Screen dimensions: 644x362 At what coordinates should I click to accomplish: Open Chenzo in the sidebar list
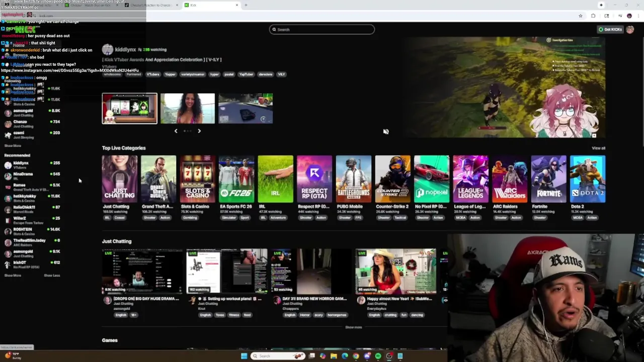33,123
